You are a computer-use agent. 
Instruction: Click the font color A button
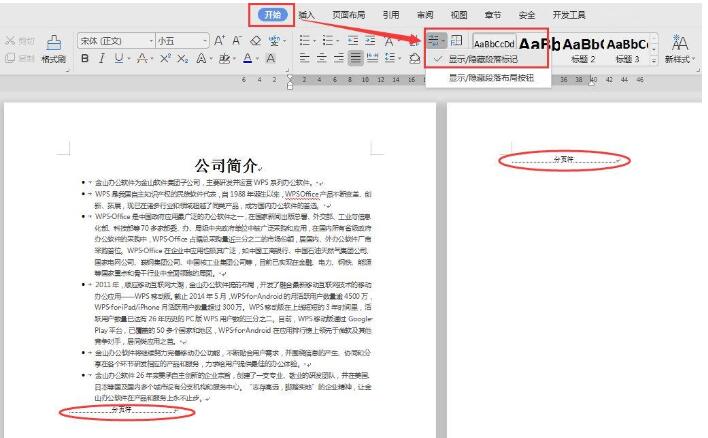tap(247, 59)
